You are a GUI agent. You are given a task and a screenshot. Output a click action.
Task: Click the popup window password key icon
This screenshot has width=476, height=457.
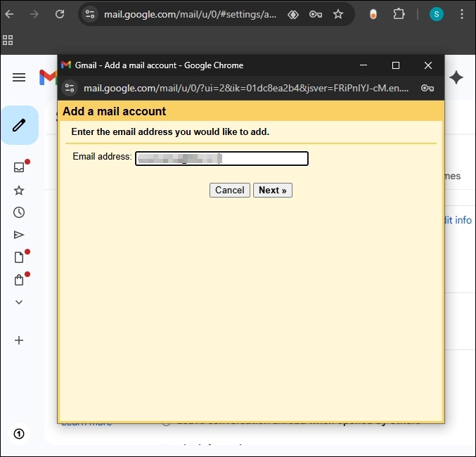(x=427, y=88)
